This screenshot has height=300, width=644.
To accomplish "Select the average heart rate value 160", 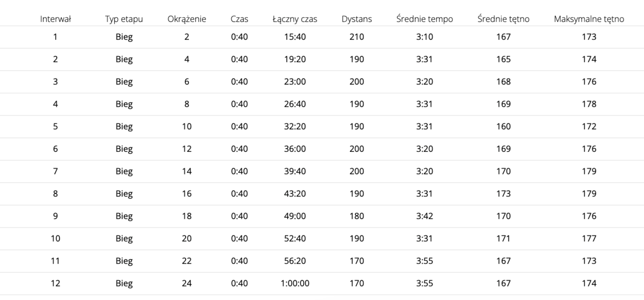I will pos(503,127).
